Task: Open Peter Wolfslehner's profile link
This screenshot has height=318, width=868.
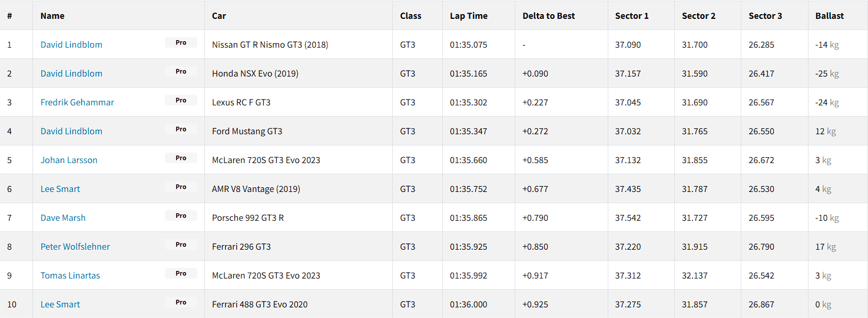Action: pyautogui.click(x=75, y=247)
